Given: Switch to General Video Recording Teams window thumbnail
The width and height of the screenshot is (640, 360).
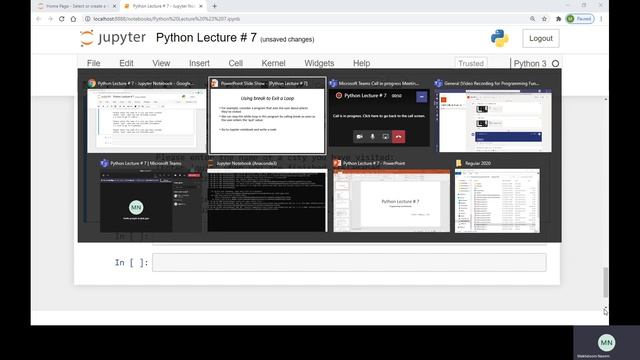Looking at the screenshot, I should point(493,121).
